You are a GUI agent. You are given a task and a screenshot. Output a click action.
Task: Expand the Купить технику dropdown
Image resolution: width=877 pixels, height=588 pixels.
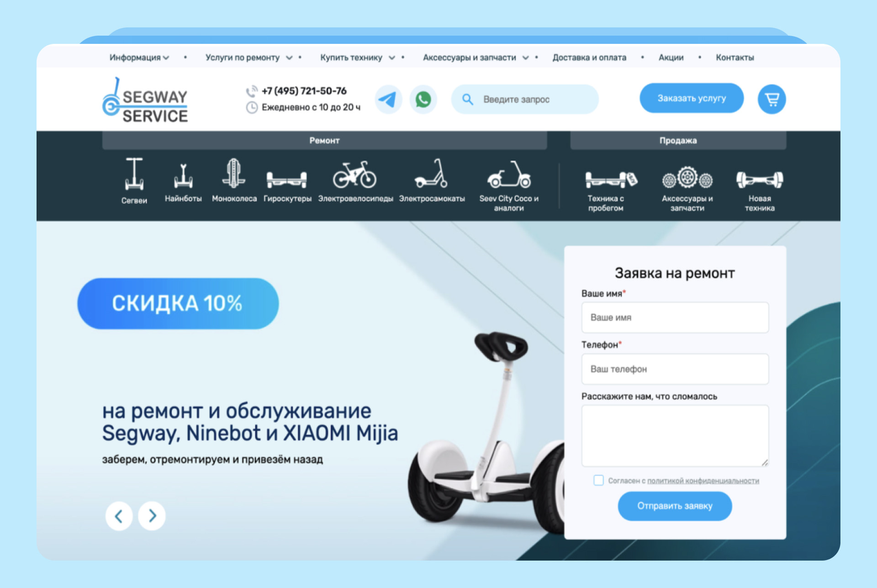[358, 58]
